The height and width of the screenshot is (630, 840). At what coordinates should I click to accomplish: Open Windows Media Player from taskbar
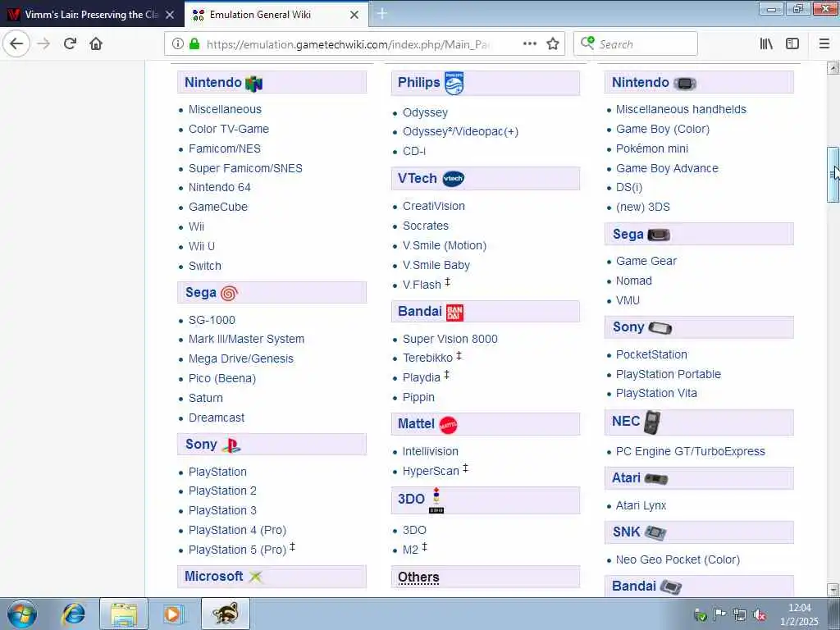[172, 614]
